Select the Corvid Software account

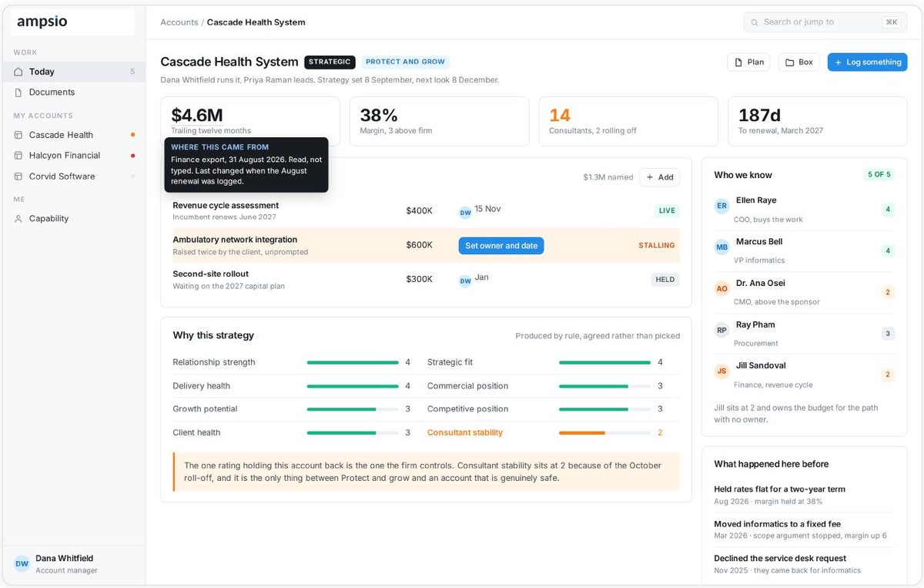click(x=72, y=176)
